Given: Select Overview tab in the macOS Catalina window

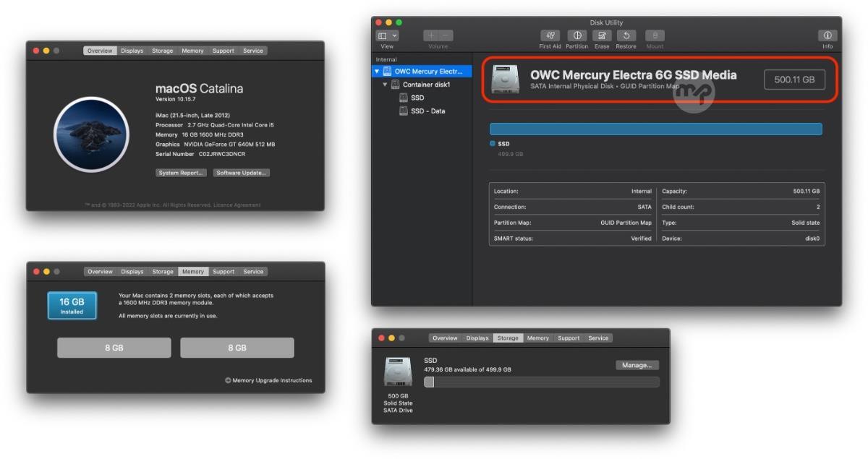Looking at the screenshot, I should [x=101, y=51].
